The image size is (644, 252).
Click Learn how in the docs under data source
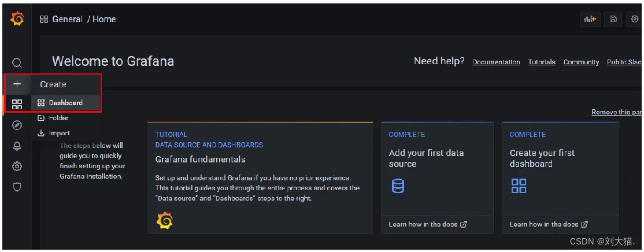pos(428,224)
